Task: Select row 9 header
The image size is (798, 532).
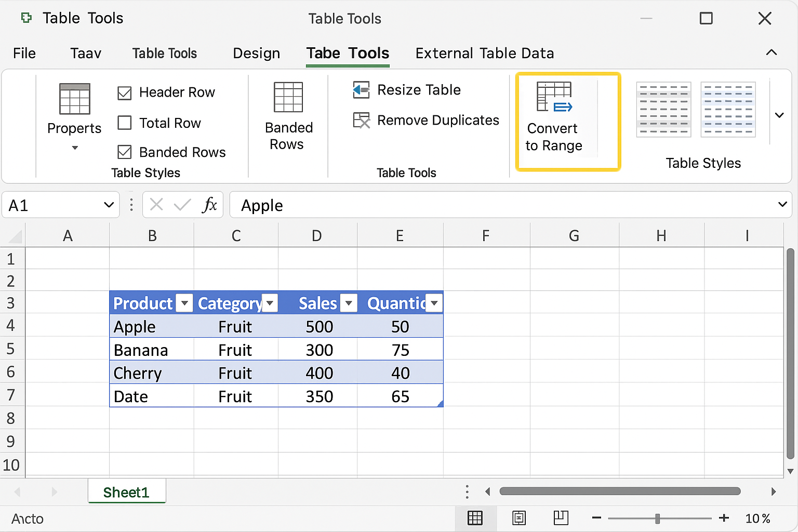Action: coord(12,441)
